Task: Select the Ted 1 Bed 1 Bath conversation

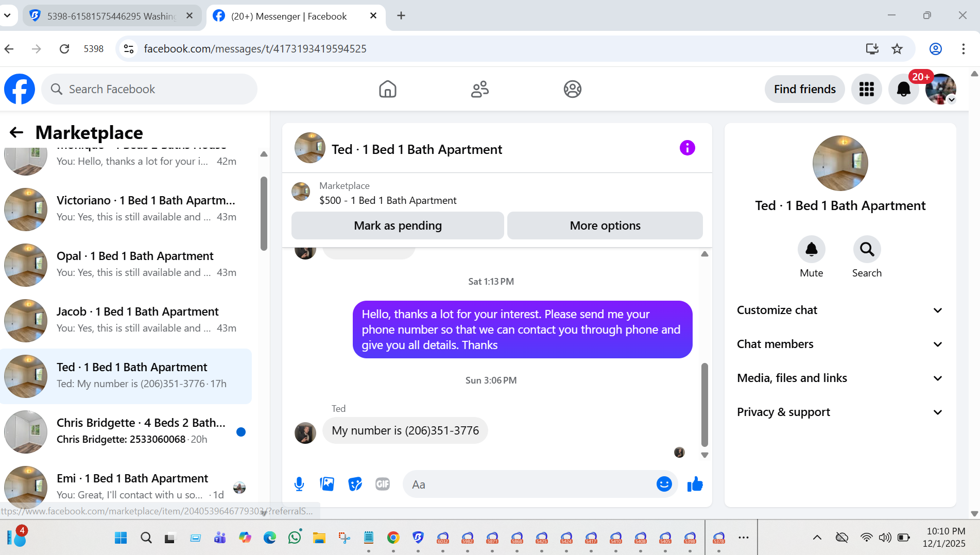Action: 126,376
